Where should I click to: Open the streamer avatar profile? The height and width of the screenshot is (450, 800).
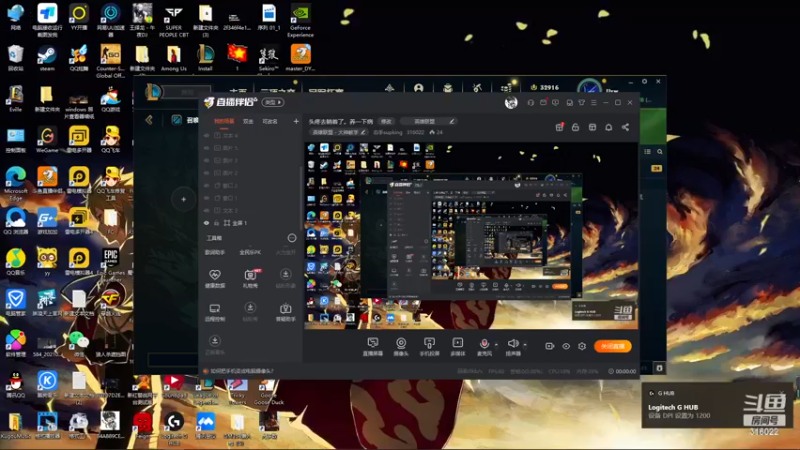coord(511,103)
